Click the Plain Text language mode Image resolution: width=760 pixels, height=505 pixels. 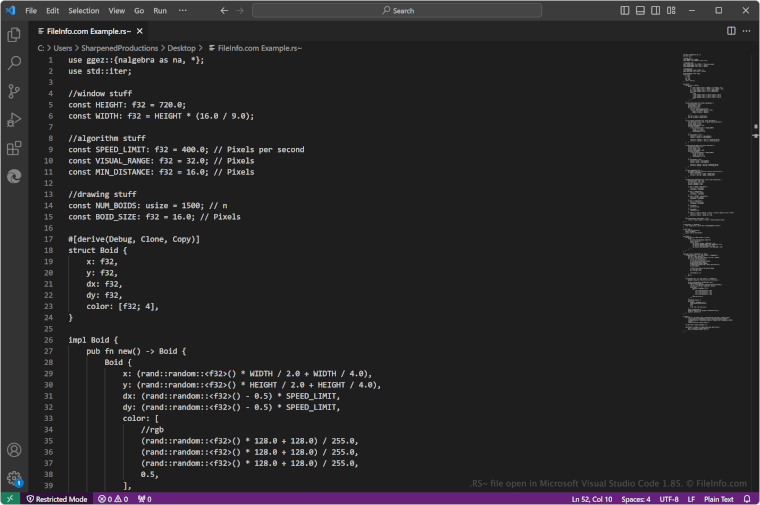[718, 499]
